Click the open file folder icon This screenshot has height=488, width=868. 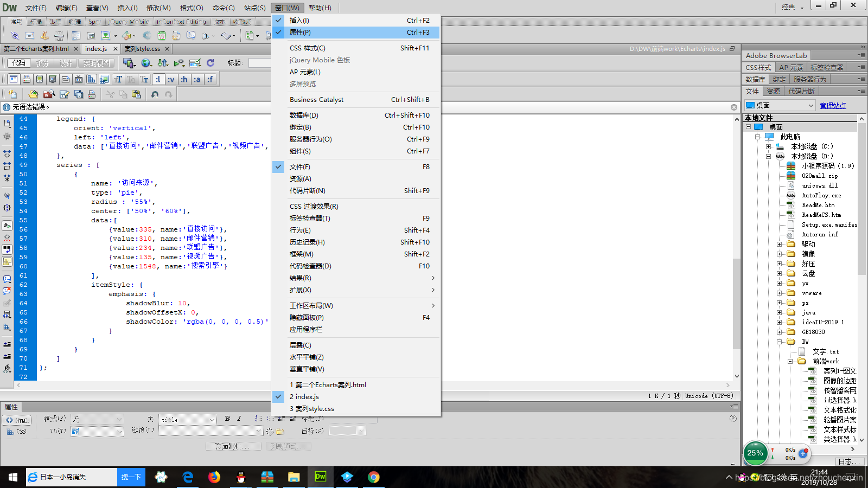click(x=34, y=94)
